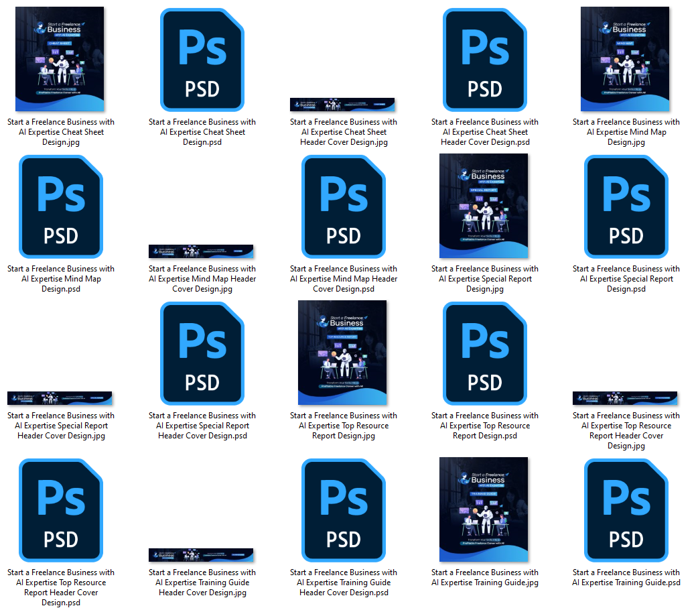Select the Special Report Design.psd file icon
Screen dimensions: 700x610
point(626,206)
